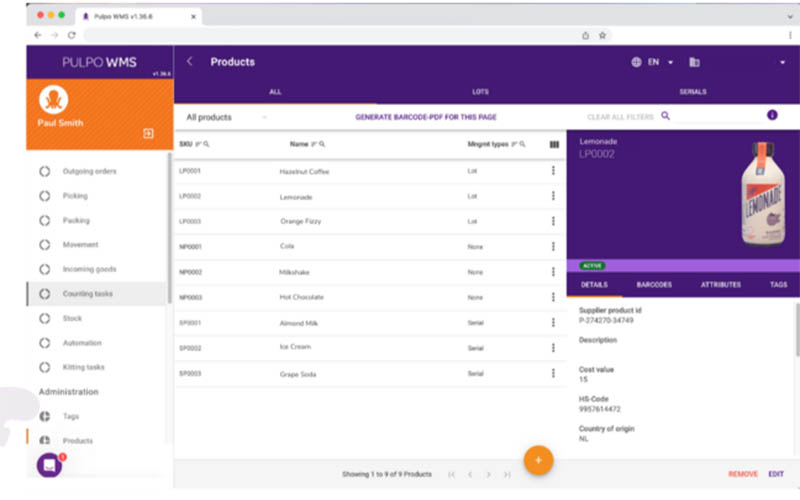Go to the first page of products
This screenshot has height=500, width=800.
[x=451, y=474]
